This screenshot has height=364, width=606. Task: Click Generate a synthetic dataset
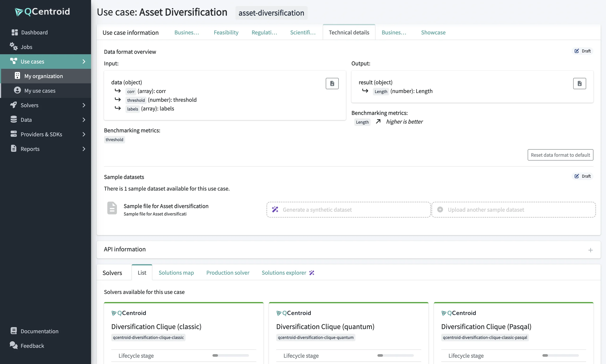point(348,209)
